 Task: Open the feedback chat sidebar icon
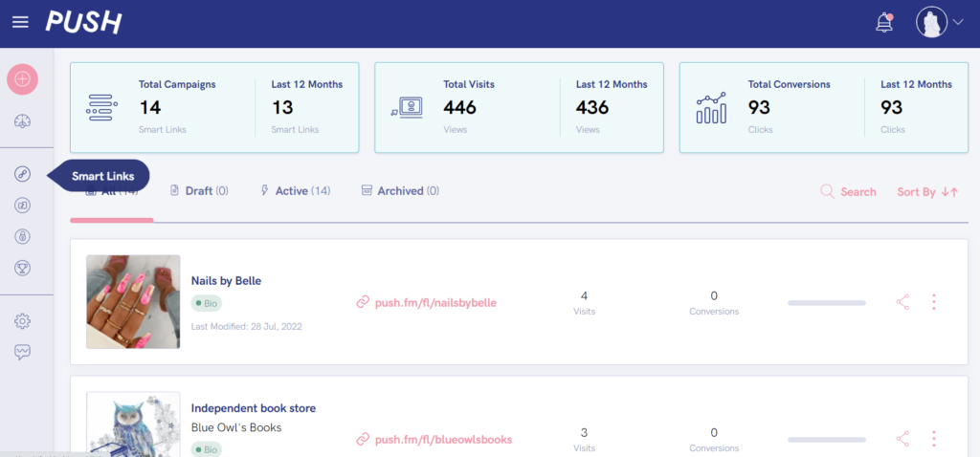click(x=23, y=353)
